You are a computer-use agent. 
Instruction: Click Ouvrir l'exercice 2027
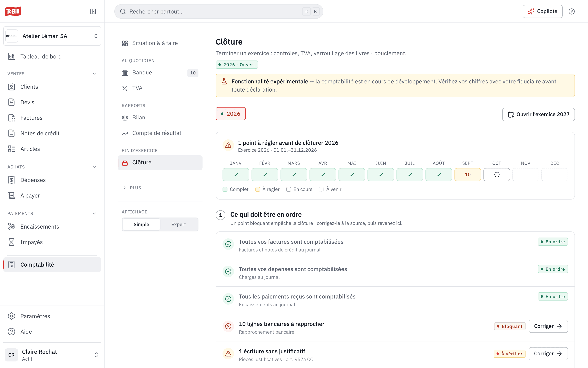(x=538, y=114)
